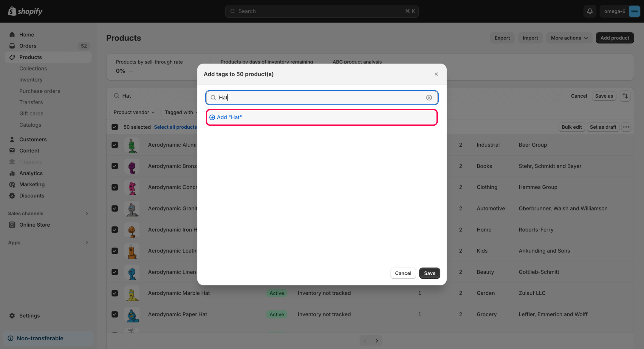Image resolution: width=644 pixels, height=349 pixels.
Task: Uncheck Aerodynamic Marble Hat checkbox
Action: coord(115,293)
